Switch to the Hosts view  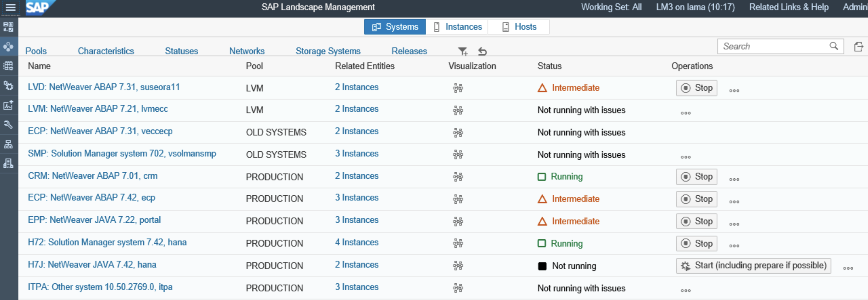click(x=519, y=27)
